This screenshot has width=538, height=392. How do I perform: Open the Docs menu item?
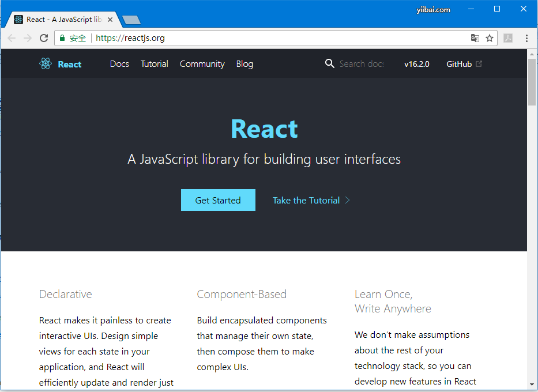(x=119, y=63)
